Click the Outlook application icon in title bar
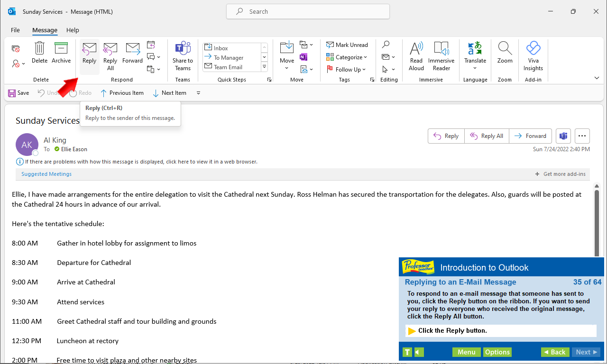The image size is (607, 364). pyautogui.click(x=12, y=11)
